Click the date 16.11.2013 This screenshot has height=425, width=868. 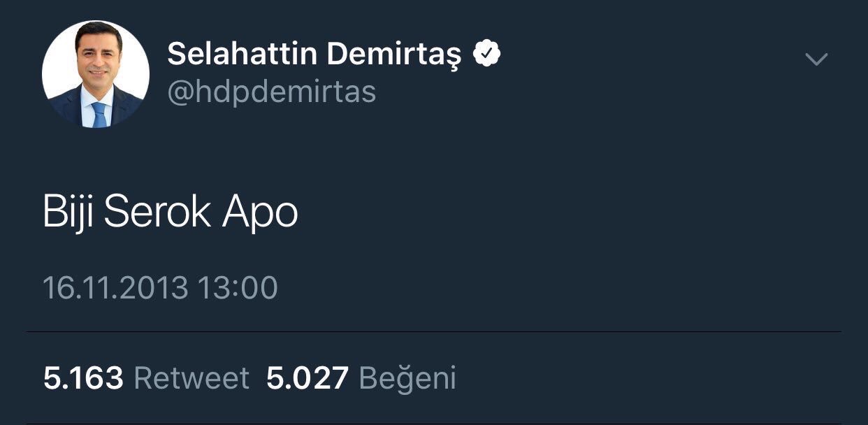coord(115,288)
